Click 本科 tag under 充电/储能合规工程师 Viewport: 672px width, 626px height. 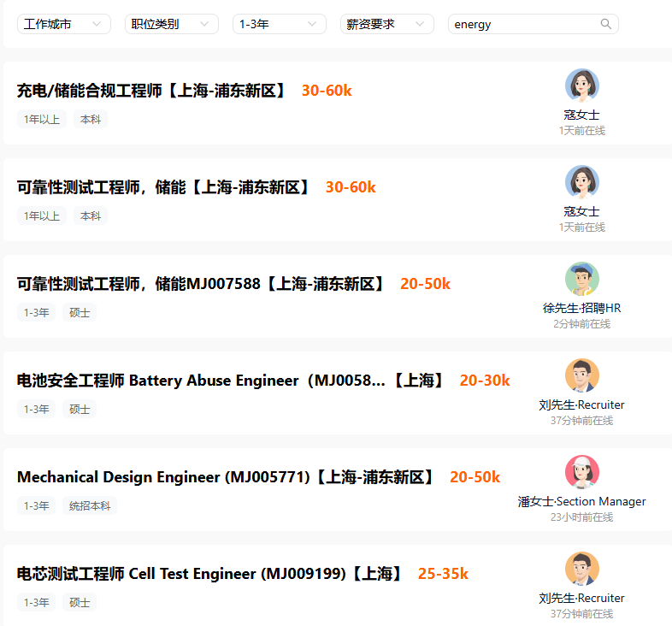(91, 119)
